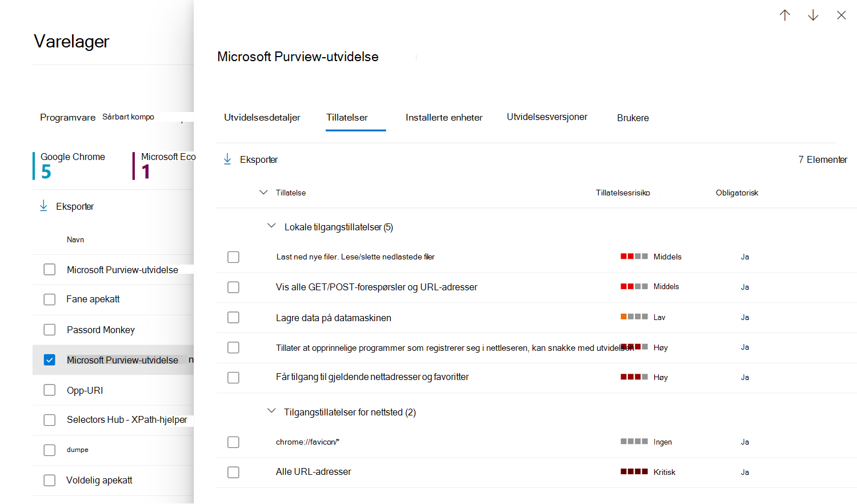This screenshot has height=504, width=857.
Task: Click the 'dumpe' extension name
Action: point(78,450)
